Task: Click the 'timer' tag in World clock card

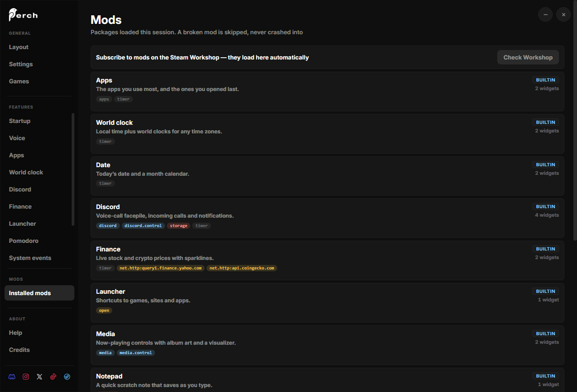Action: (x=105, y=141)
